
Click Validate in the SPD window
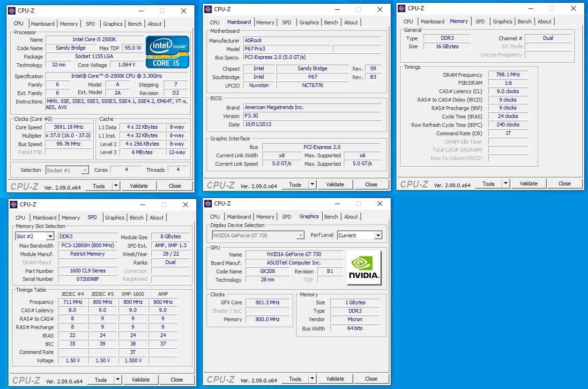coord(141,380)
